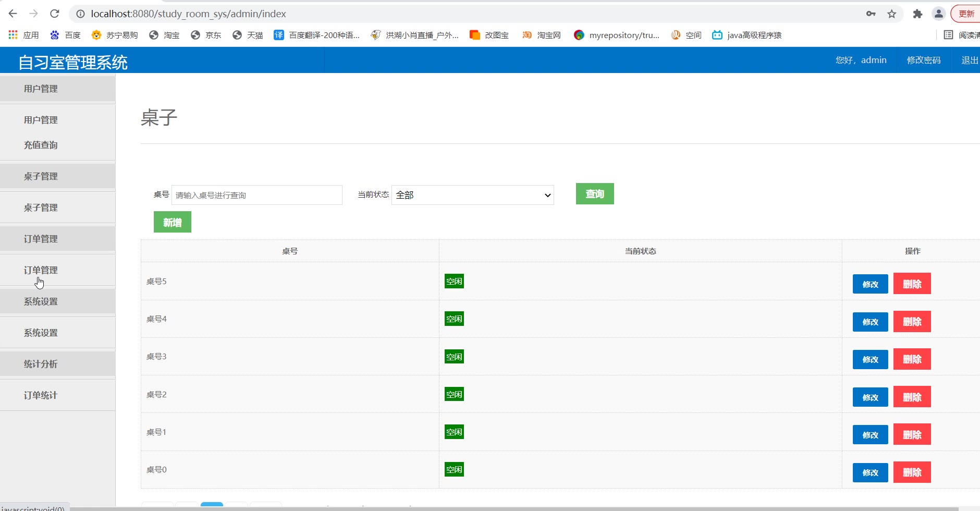Open the browser profile avatar icon
Screen dimensions: 980x511
[938, 14]
